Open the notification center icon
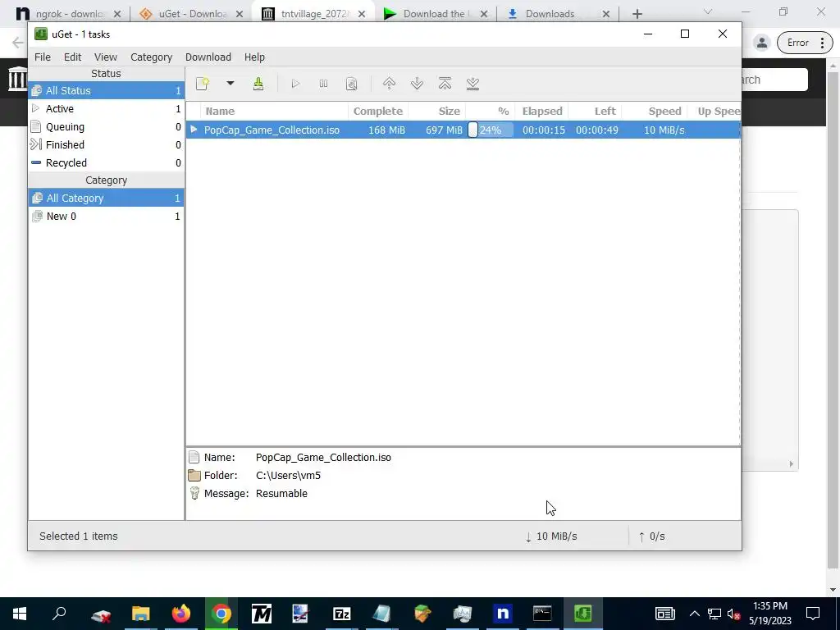The image size is (840, 630). click(x=813, y=614)
